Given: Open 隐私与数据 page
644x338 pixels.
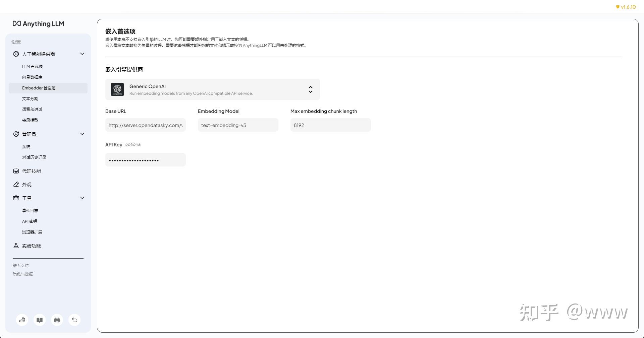Looking at the screenshot, I should 22,274.
